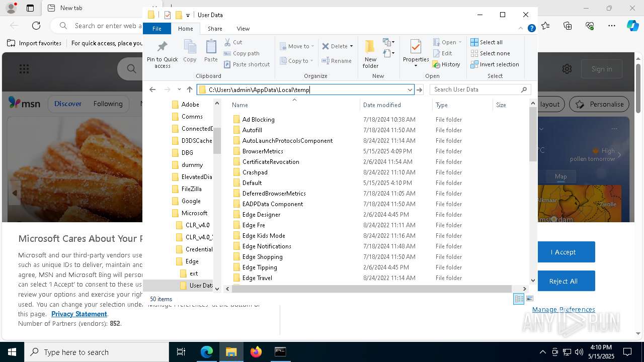Click the Reject All button
Screen dimensions: 644x362
pyautogui.click(x=563, y=281)
